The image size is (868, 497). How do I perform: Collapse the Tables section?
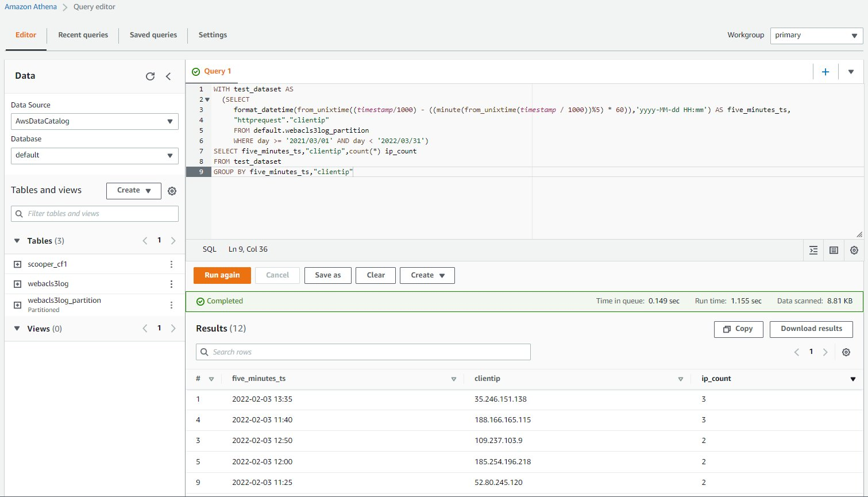tap(17, 241)
